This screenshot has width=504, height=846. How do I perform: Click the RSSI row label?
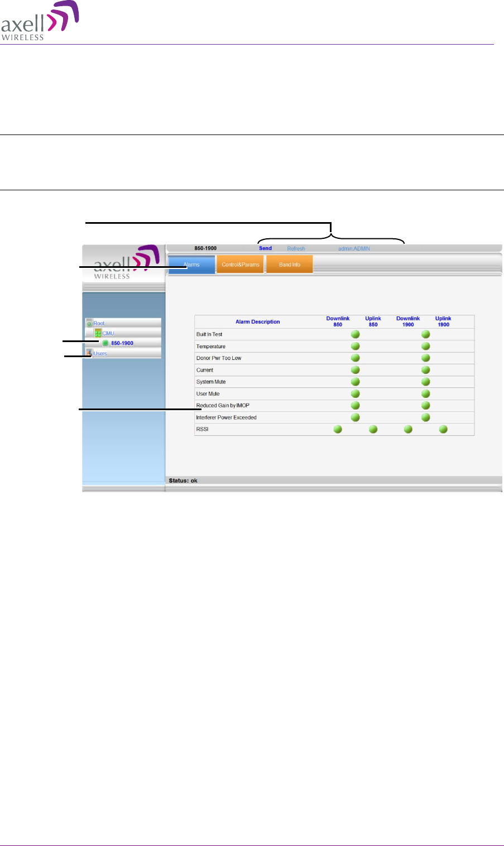[x=202, y=429]
